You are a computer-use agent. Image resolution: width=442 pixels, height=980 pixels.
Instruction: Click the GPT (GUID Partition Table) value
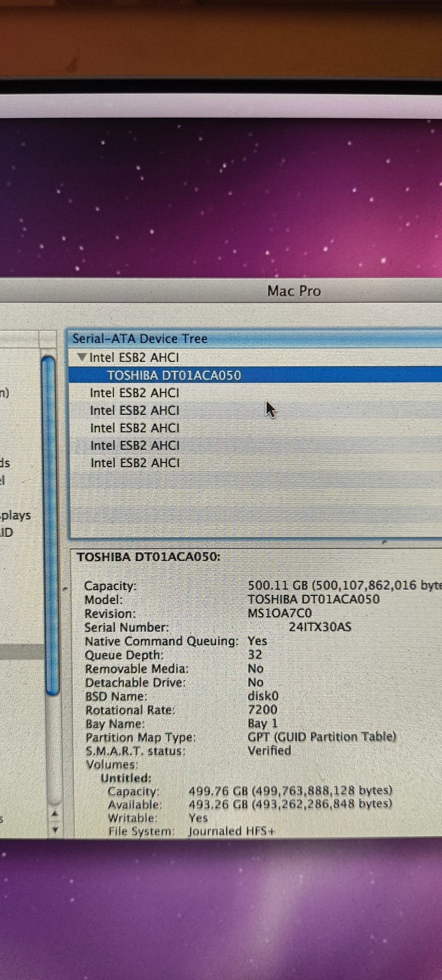322,736
